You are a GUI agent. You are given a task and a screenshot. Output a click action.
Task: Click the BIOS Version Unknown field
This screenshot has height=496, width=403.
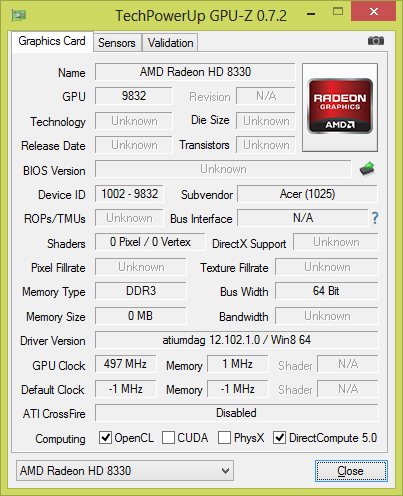(223, 169)
